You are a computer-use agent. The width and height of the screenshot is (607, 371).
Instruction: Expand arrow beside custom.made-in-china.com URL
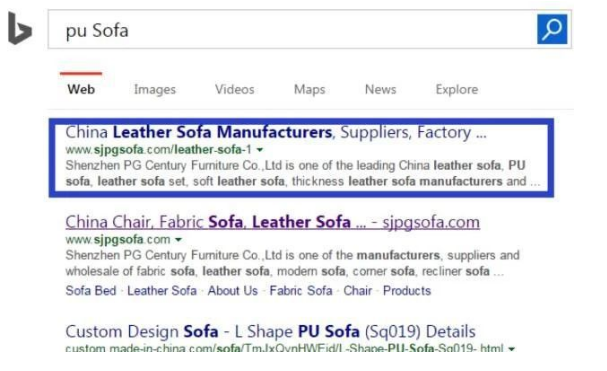(x=511, y=349)
